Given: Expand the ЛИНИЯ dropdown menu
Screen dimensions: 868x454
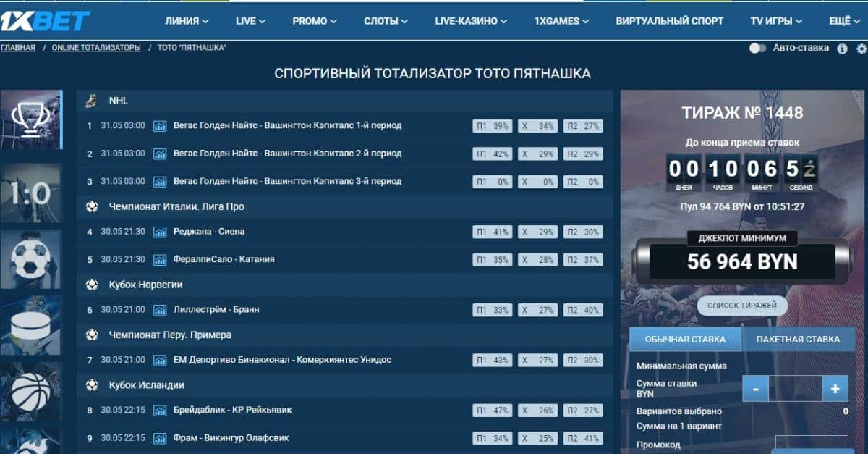Looking at the screenshot, I should [187, 21].
